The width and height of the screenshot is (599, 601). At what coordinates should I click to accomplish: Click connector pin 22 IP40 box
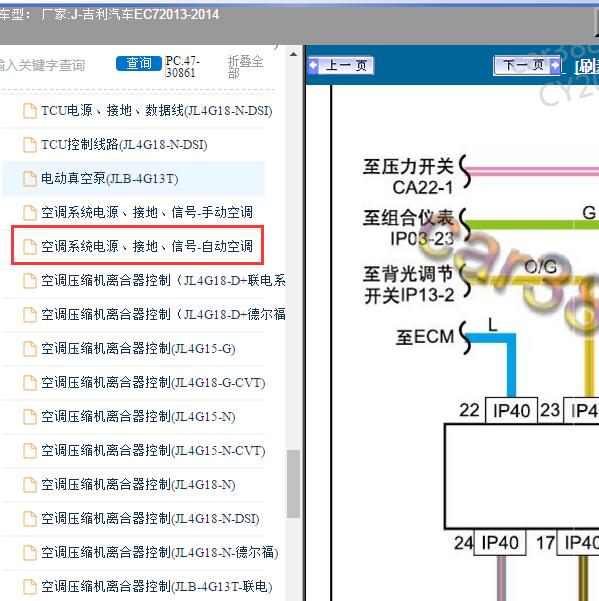click(x=512, y=411)
